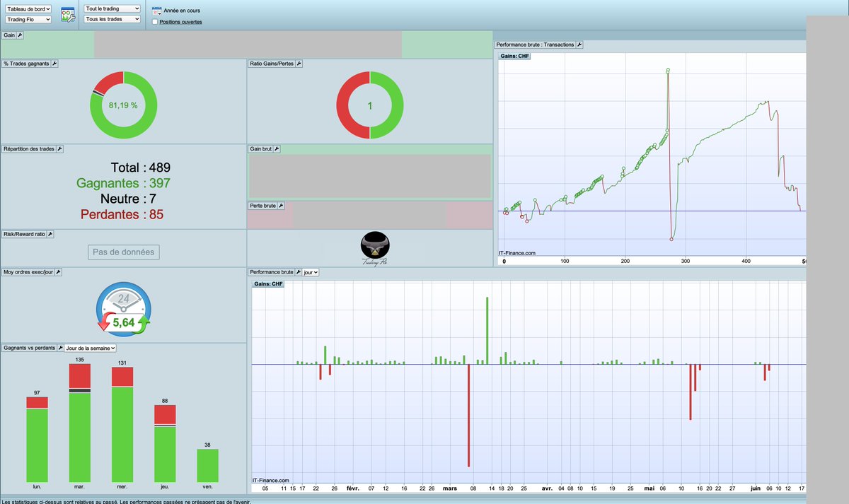The height and width of the screenshot is (504, 849).
Task: Click the juin label on the time axis
Action: click(x=756, y=488)
